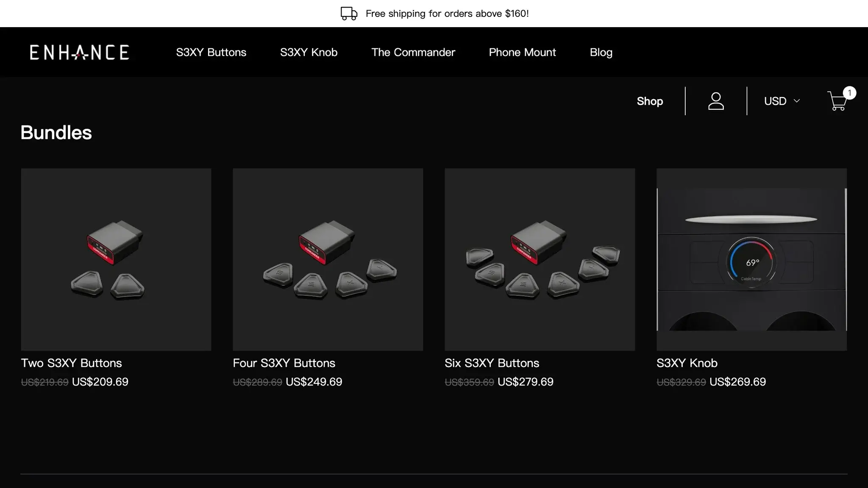Expand the USD currency dropdown

click(782, 101)
